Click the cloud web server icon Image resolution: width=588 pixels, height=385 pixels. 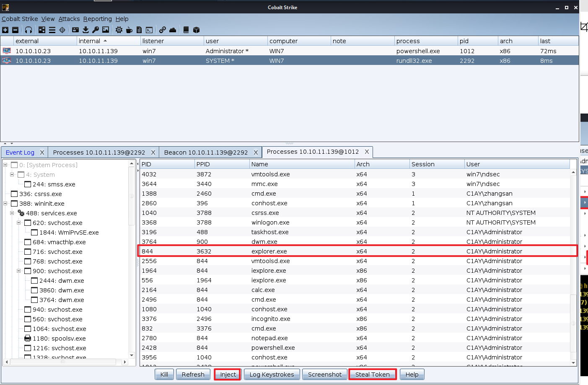click(x=173, y=30)
